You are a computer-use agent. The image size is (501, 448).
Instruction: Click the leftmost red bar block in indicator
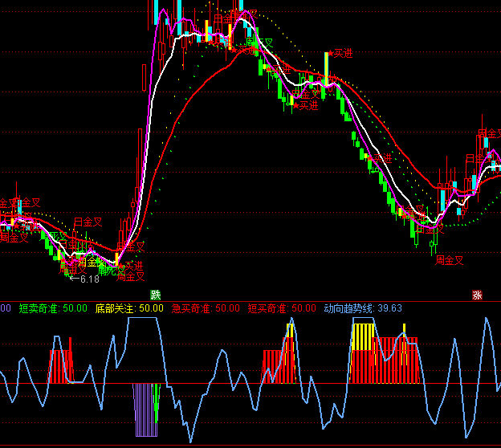click(60, 365)
